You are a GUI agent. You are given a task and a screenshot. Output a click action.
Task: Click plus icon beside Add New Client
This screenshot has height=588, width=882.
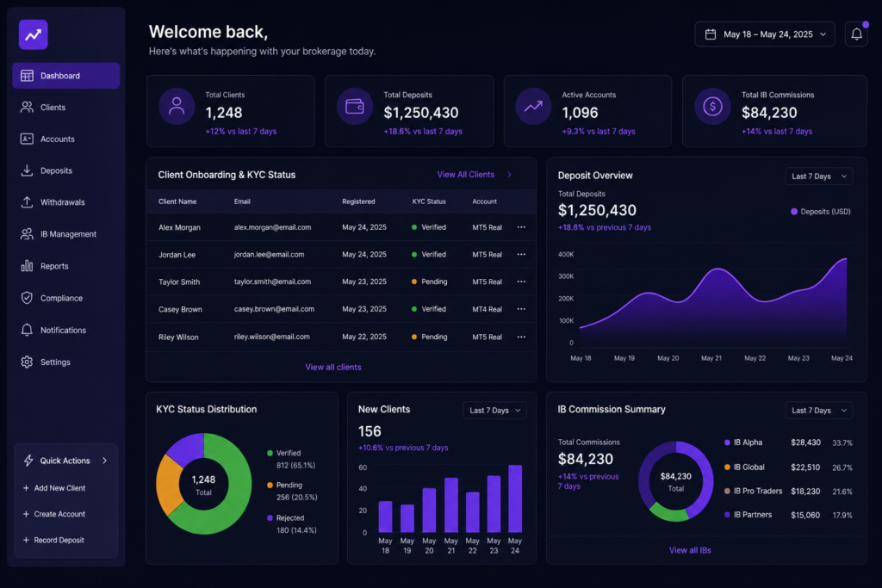click(x=26, y=488)
